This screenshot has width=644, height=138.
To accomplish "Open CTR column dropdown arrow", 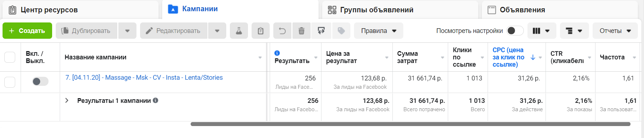I will pyautogui.click(x=589, y=58).
